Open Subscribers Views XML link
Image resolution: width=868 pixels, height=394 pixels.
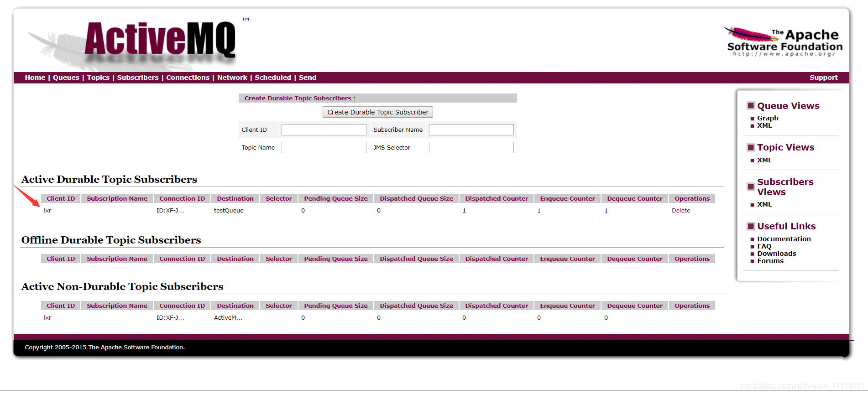coord(765,204)
